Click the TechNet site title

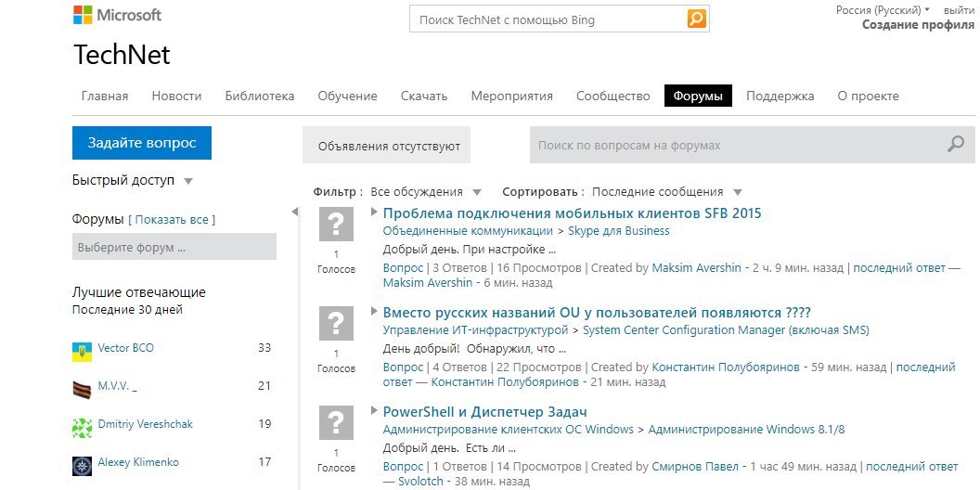pos(122,55)
